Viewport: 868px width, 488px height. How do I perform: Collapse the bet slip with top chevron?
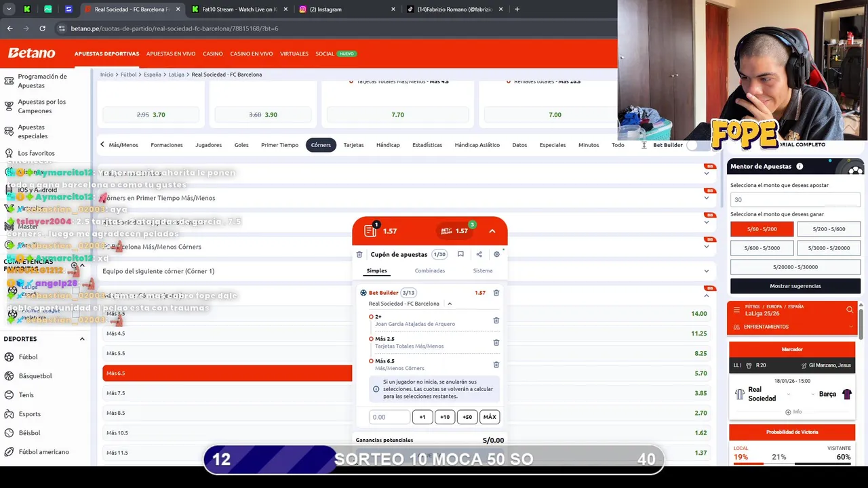click(492, 231)
